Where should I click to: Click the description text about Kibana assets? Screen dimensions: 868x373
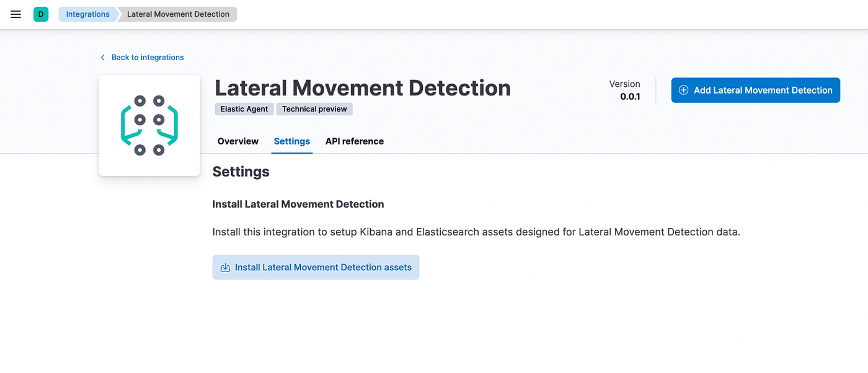pyautogui.click(x=477, y=232)
